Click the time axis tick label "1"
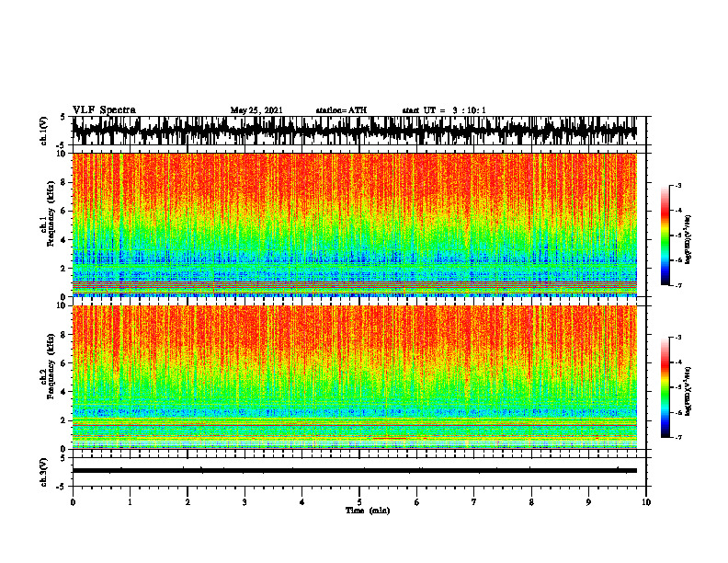 tap(130, 502)
